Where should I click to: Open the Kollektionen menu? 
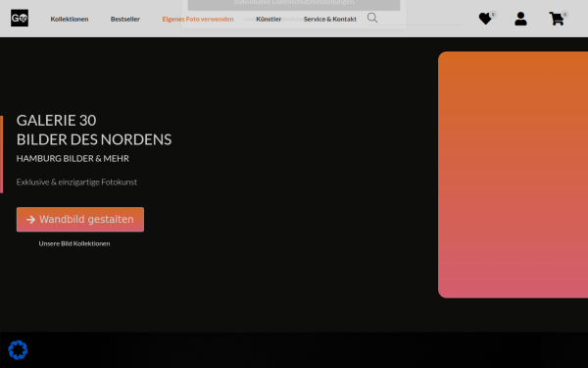pos(70,19)
